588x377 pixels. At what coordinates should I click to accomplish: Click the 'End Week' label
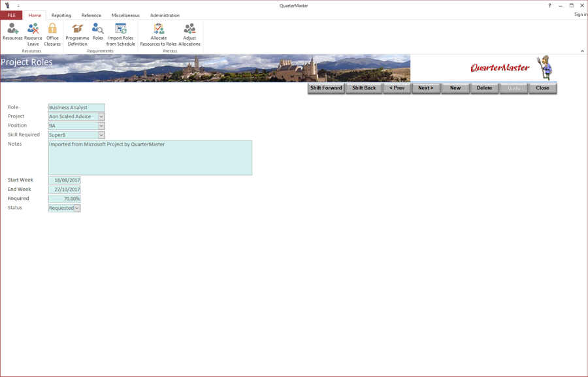click(x=19, y=189)
